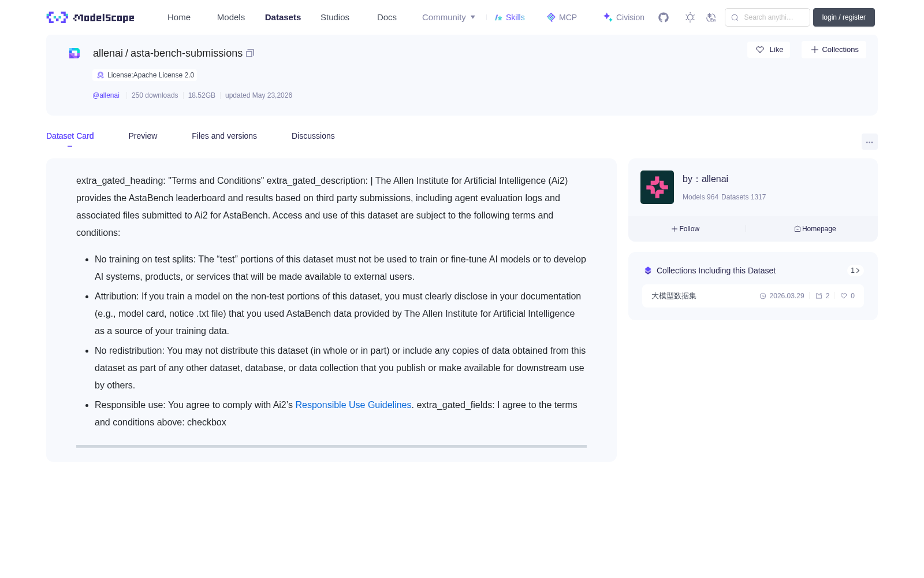Click the MCP diamond icon

coord(551,17)
